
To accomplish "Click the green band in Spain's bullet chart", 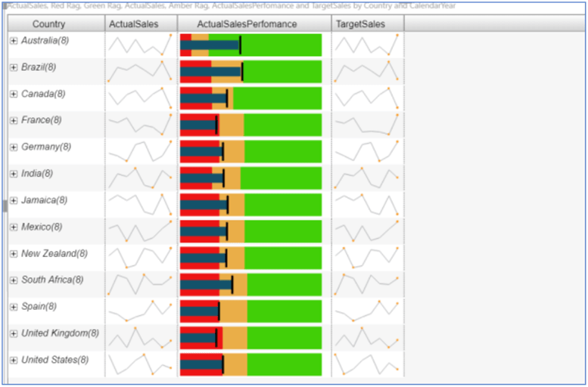I will (285, 311).
